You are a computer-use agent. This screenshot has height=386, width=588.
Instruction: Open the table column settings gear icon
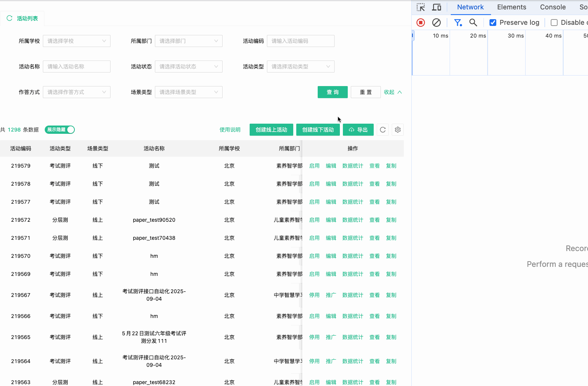pyautogui.click(x=397, y=130)
